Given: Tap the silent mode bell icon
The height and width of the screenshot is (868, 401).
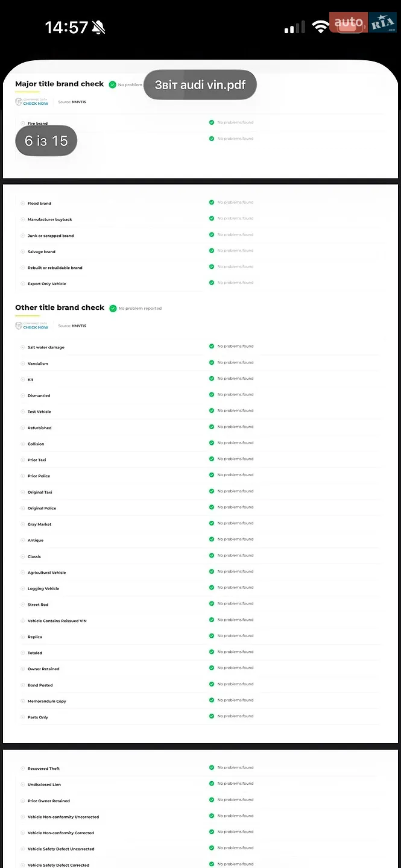Looking at the screenshot, I should coord(99,27).
